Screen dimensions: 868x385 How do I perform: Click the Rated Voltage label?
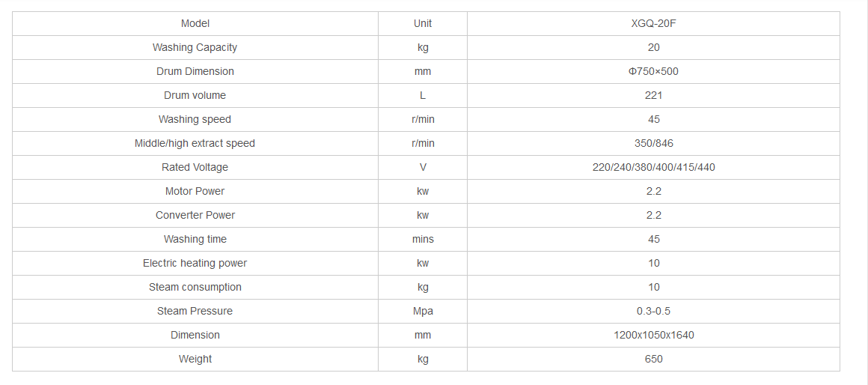pyautogui.click(x=195, y=167)
